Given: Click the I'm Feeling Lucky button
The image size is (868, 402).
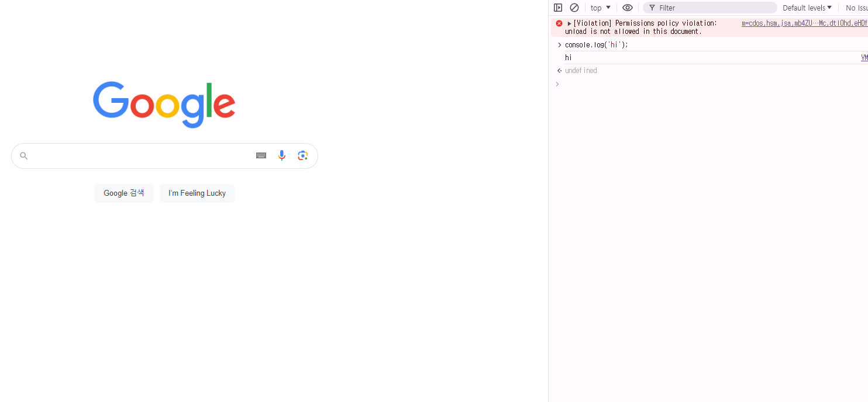Looking at the screenshot, I should click(197, 193).
